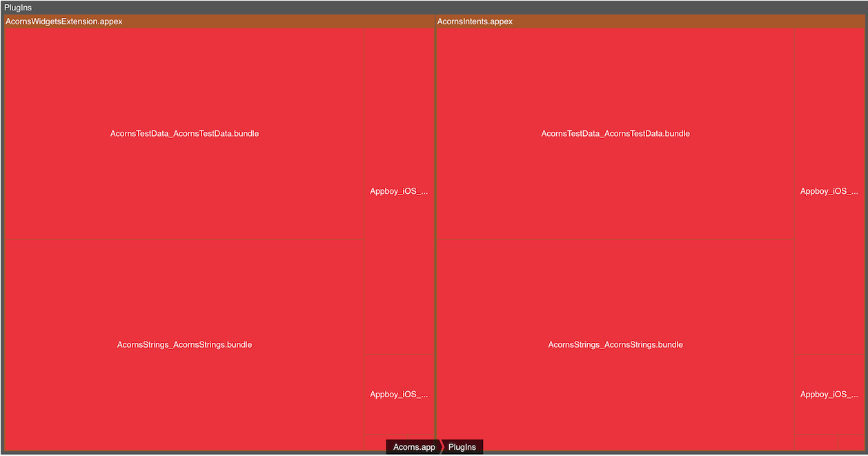Select lower Appboy_iOS tile in AcornsIntents
This screenshot has height=456, width=868.
click(x=829, y=395)
